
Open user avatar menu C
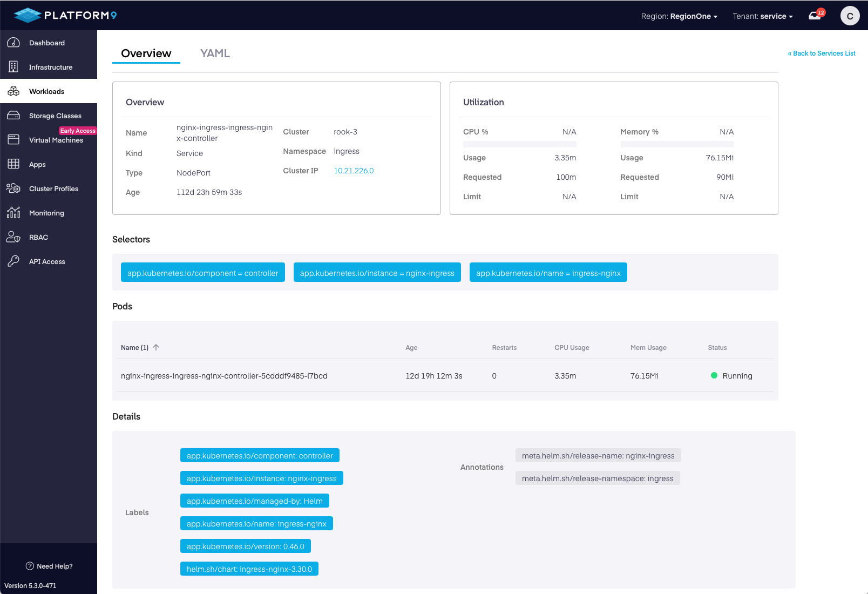click(x=850, y=16)
